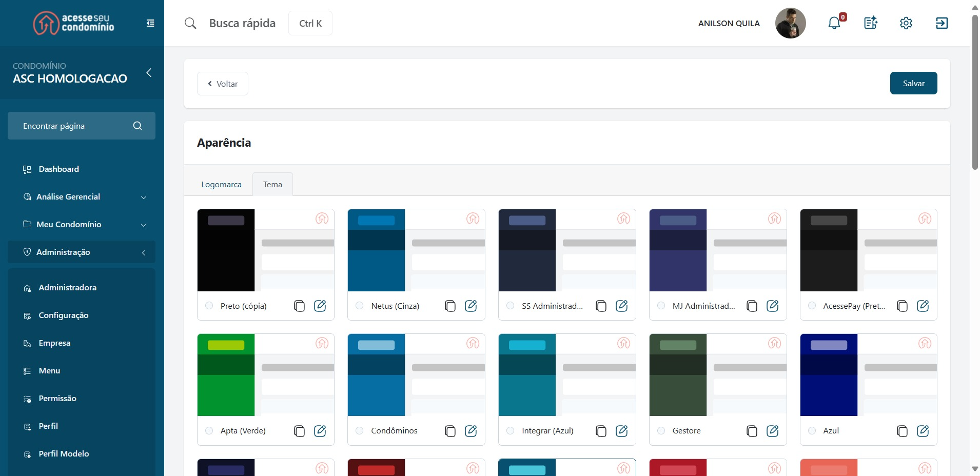The height and width of the screenshot is (476, 980).
Task: Select the Netus (Cinza) theme radio
Action: 360,306
